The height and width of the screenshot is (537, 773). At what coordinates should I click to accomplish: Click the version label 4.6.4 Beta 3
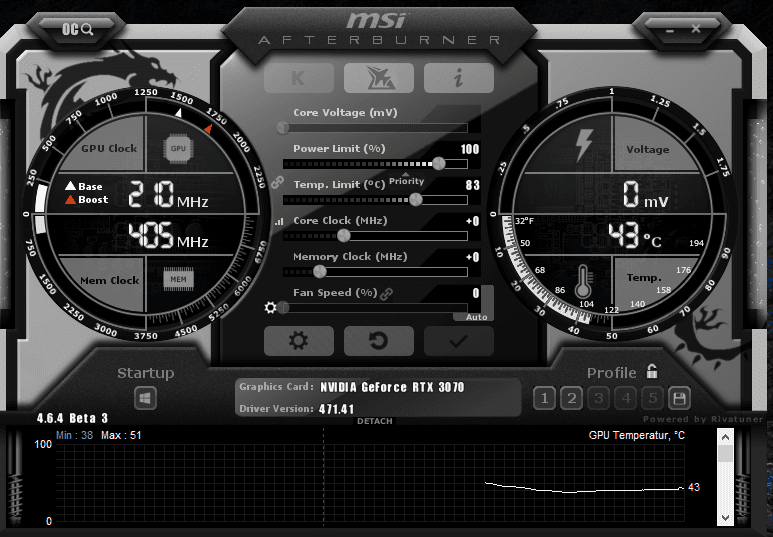72,418
